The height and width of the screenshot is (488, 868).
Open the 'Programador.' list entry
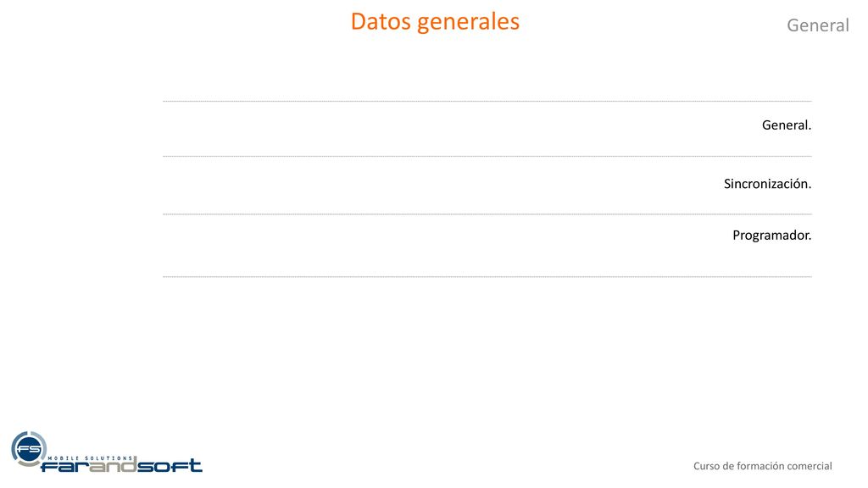(771, 236)
